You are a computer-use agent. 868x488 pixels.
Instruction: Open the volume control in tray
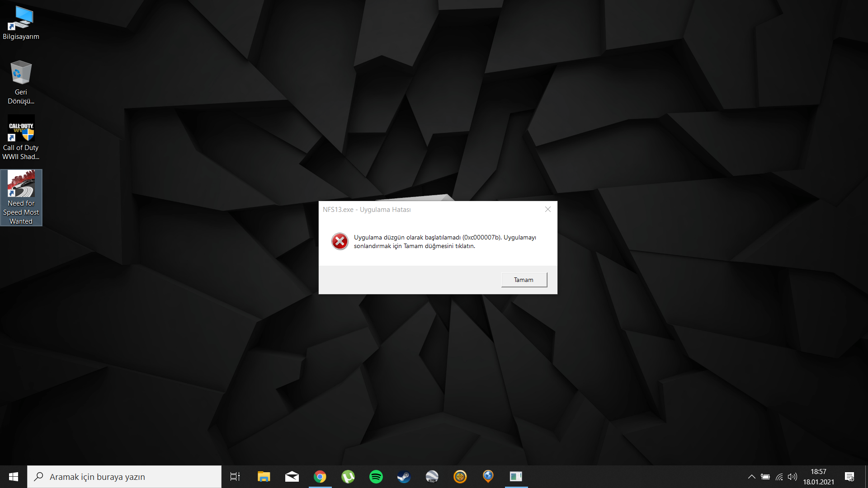[x=793, y=477]
